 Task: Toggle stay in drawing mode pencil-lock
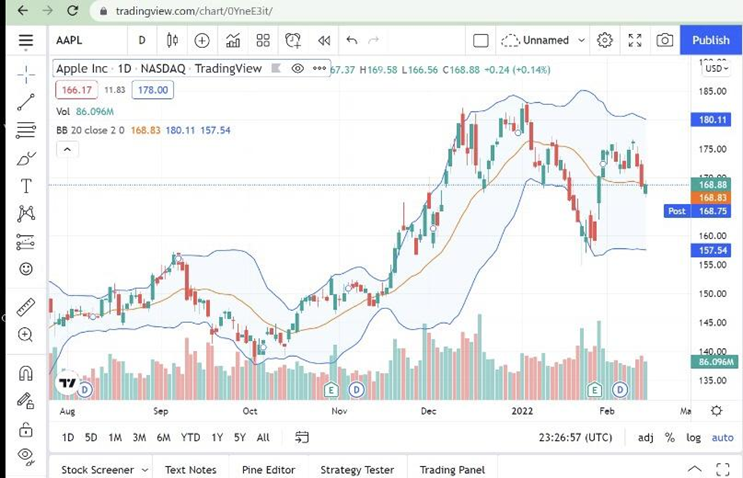[x=26, y=401]
